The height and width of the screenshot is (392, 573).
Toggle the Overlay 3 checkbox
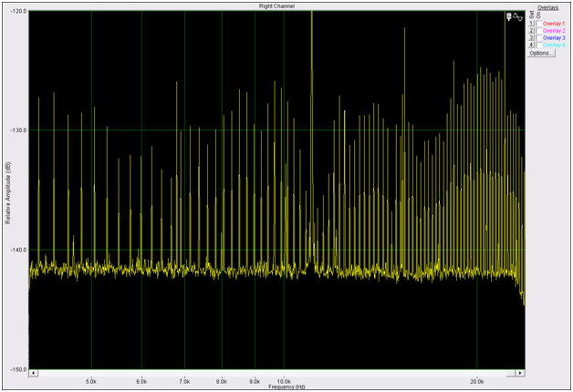538,37
